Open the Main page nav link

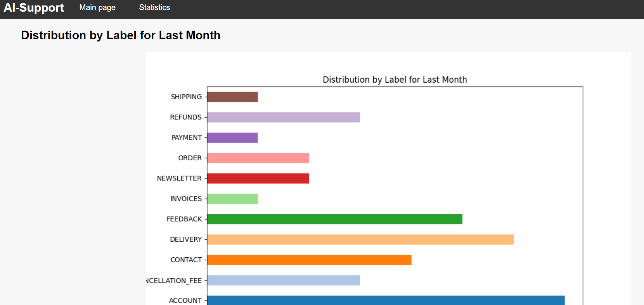[x=97, y=7]
